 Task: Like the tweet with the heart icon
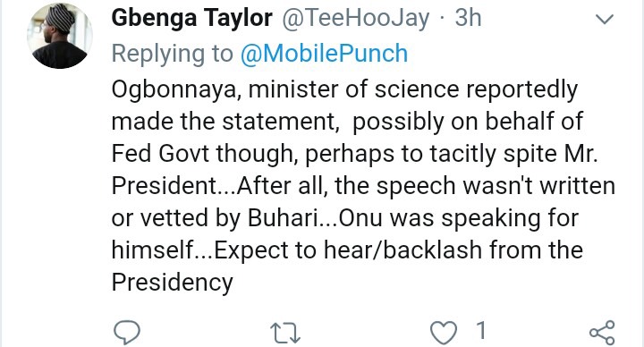tap(443, 332)
